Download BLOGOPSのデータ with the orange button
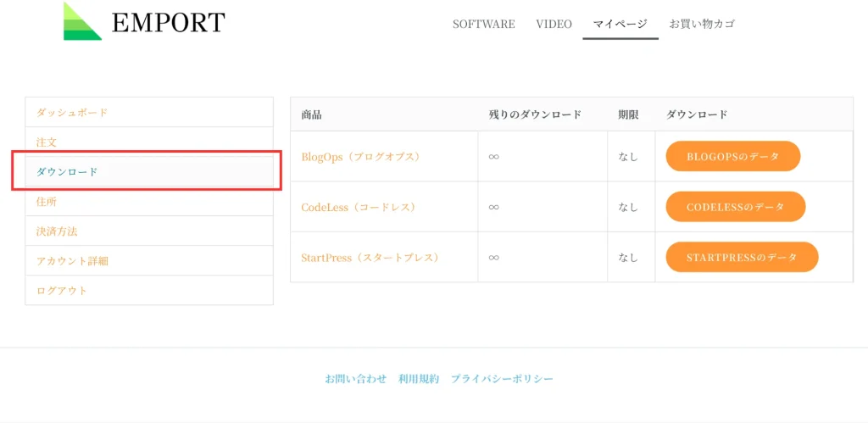Viewport: 868px width, 429px height. point(732,157)
